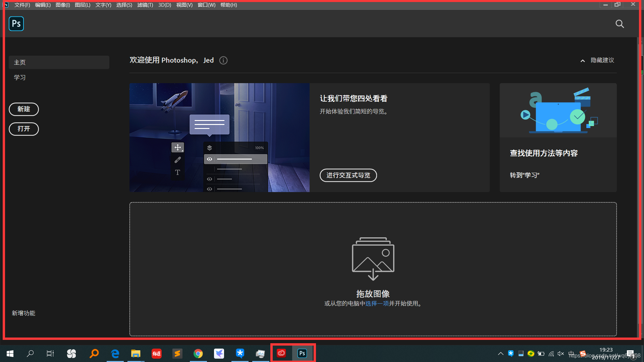The height and width of the screenshot is (362, 644).
Task: Open the 文字(Y) menu
Action: [x=103, y=5]
